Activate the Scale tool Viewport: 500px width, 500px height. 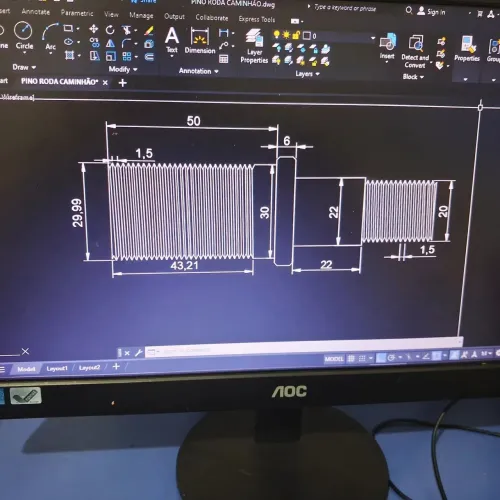tap(111, 56)
